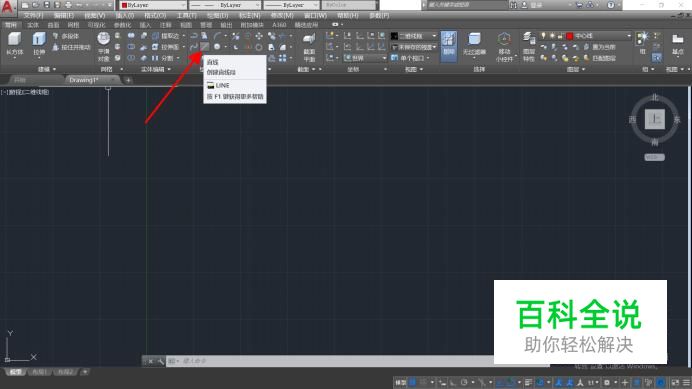
Task: Choose the Smooth Object mesh icon
Action: [x=104, y=46]
